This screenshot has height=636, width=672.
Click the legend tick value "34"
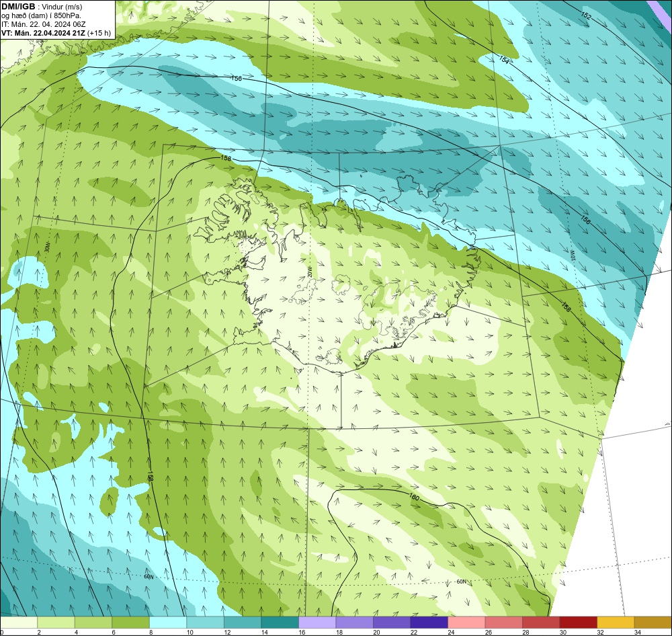click(x=637, y=632)
